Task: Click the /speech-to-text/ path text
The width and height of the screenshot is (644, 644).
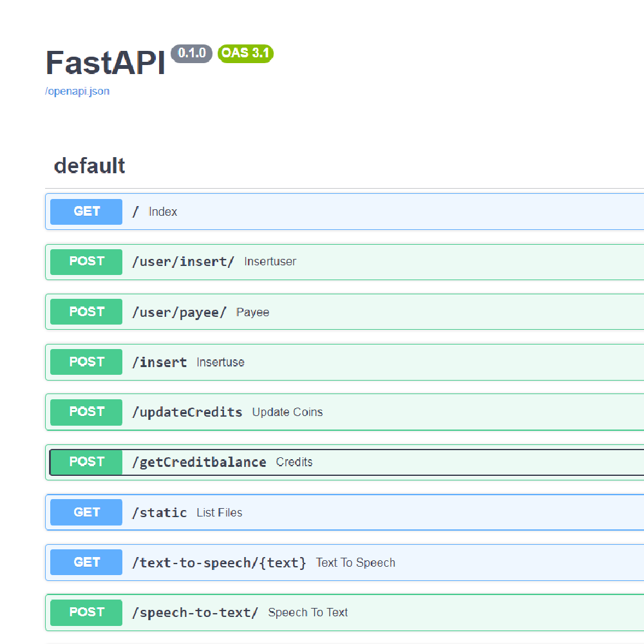Action: click(x=195, y=613)
